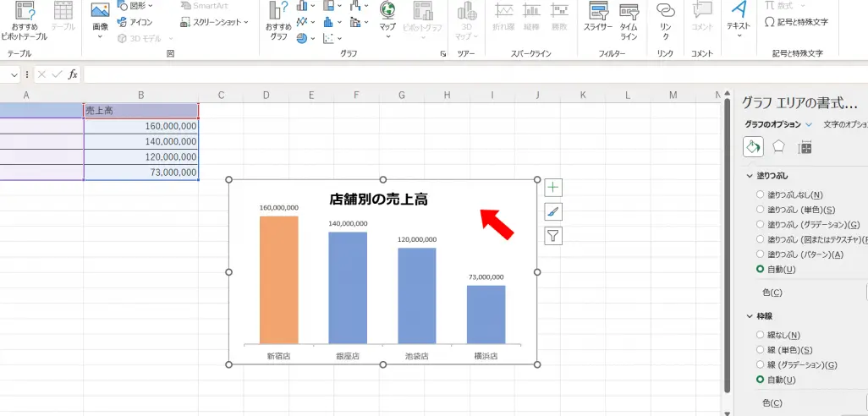This screenshot has width=868, height=416.
Task: Click the タイムライン icon
Action: [x=629, y=17]
